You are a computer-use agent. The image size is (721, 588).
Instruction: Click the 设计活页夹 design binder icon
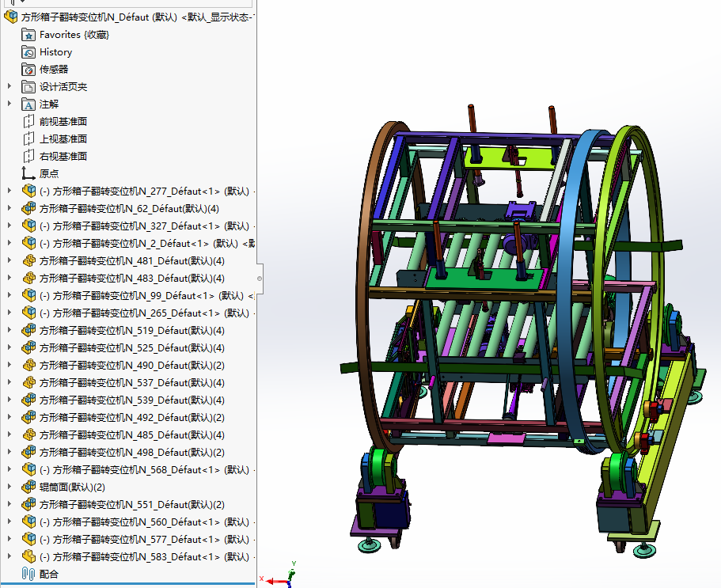28,87
